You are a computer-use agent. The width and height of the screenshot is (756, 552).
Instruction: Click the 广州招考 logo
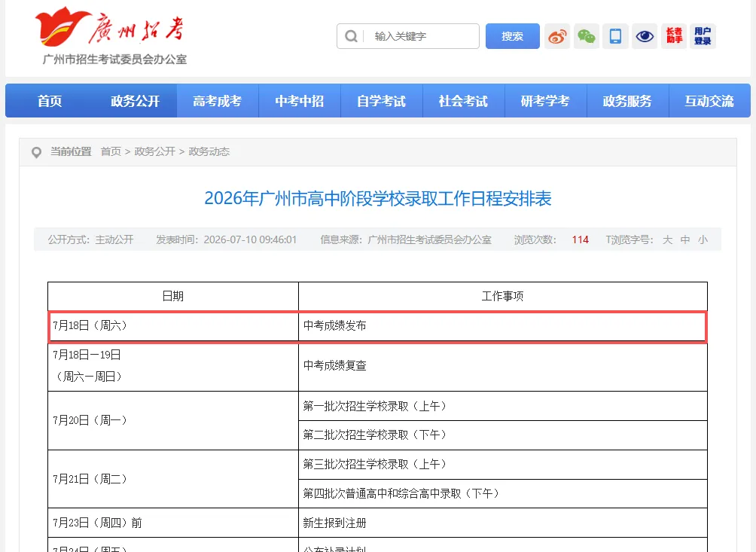111,35
